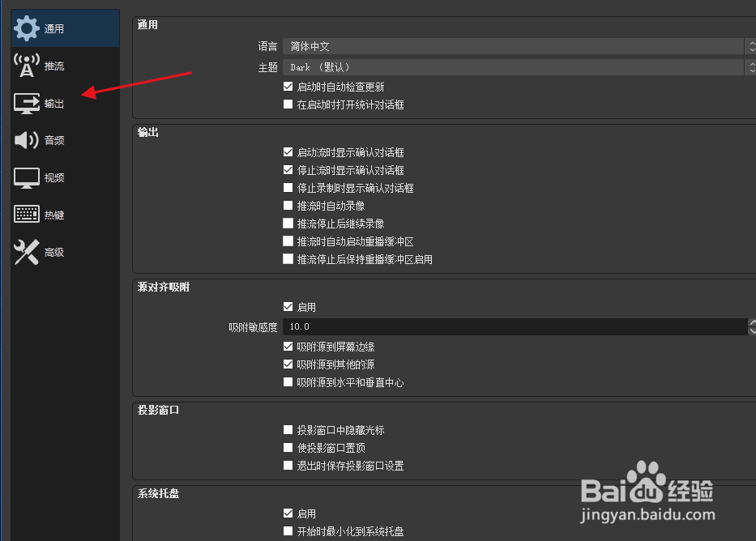Screen dimensions: 756x541
Task: Check 推流时自动录像
Action: (289, 206)
